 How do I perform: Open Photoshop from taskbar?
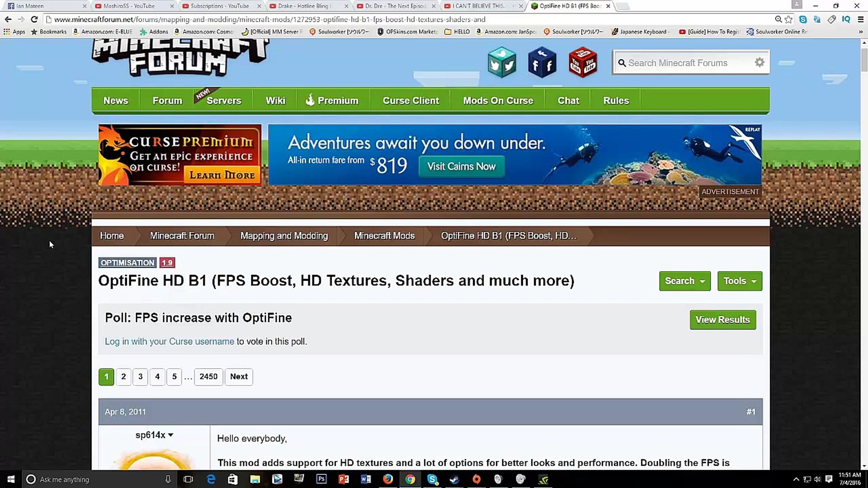[x=321, y=479]
